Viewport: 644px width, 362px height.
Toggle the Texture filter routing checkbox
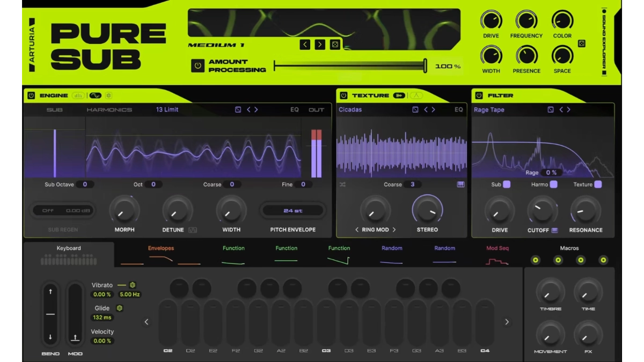pyautogui.click(x=598, y=184)
